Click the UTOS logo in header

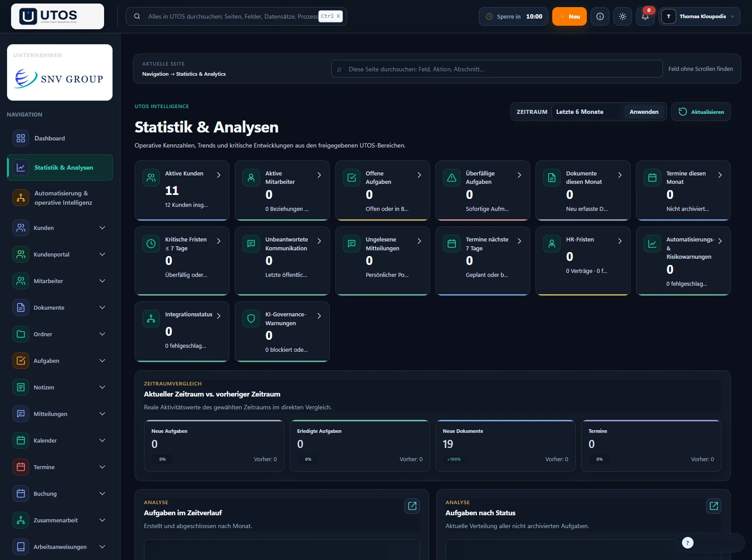pos(58,16)
